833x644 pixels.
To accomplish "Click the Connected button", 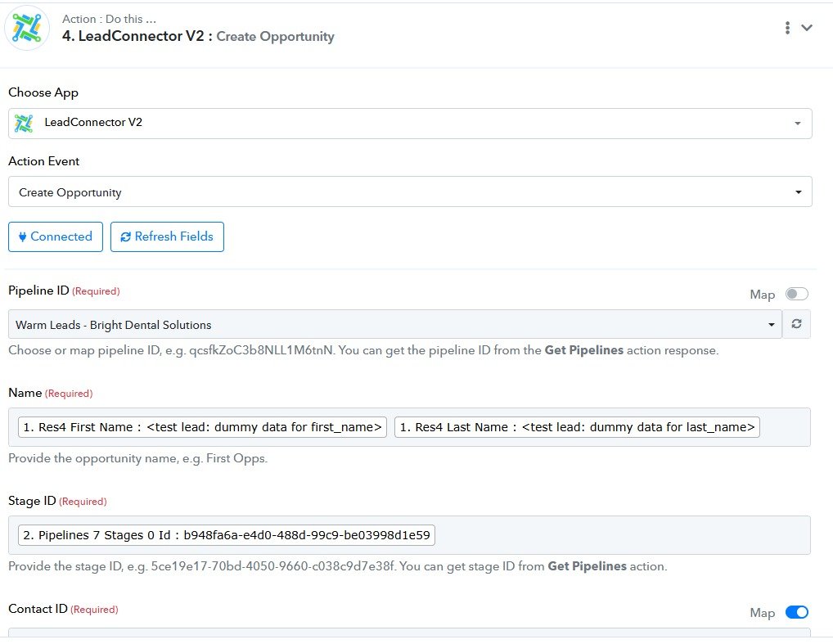I will point(56,236).
